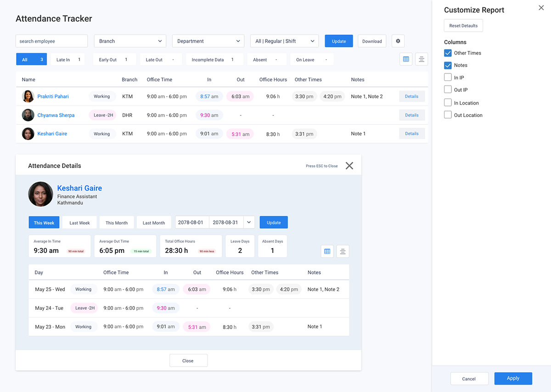Expand the date range chevron in details
This screenshot has height=392, width=551.
pos(249,222)
